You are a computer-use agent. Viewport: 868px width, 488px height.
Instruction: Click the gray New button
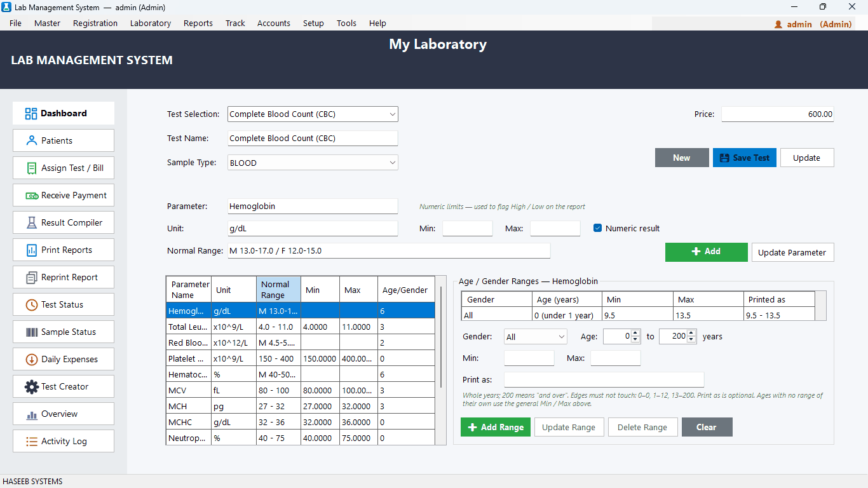click(x=682, y=158)
